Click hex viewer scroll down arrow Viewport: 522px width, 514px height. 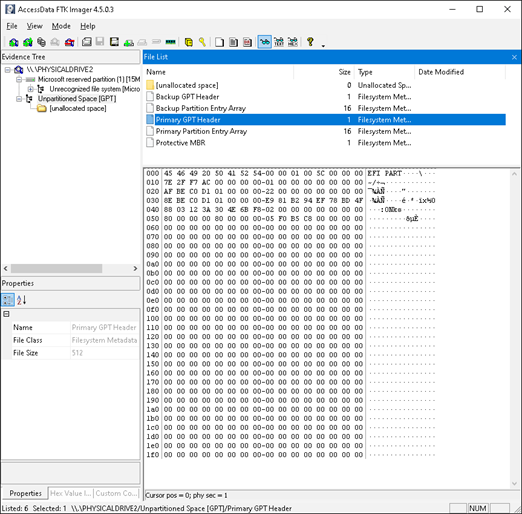pyautogui.click(x=514, y=483)
